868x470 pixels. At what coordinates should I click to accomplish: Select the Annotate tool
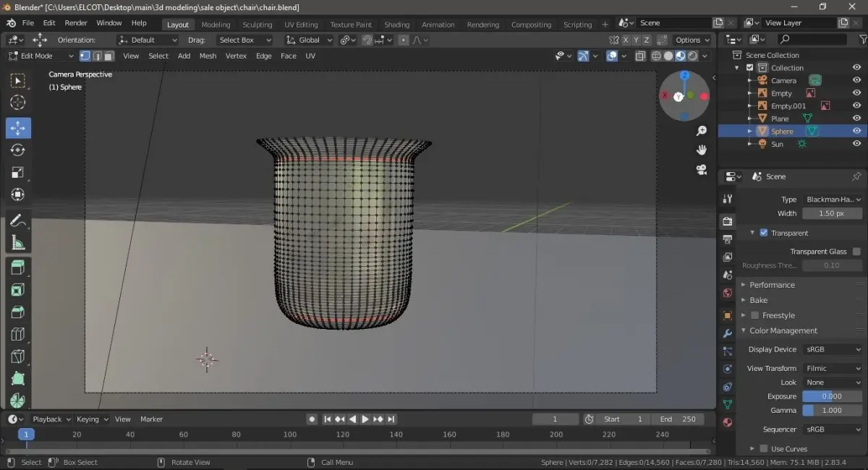tap(18, 221)
